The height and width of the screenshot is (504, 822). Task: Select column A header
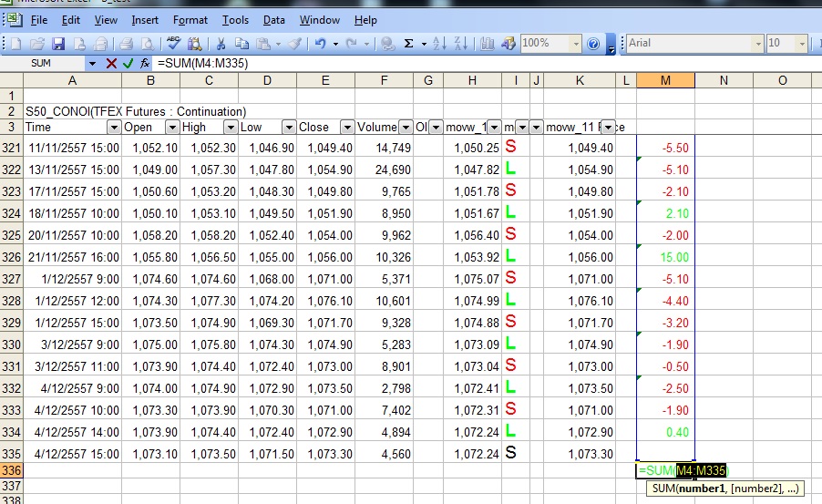72,81
